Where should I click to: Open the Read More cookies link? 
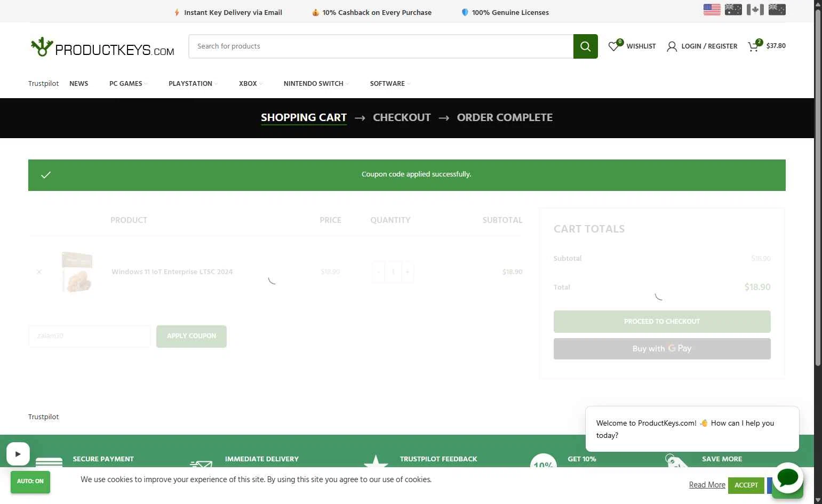(x=707, y=485)
